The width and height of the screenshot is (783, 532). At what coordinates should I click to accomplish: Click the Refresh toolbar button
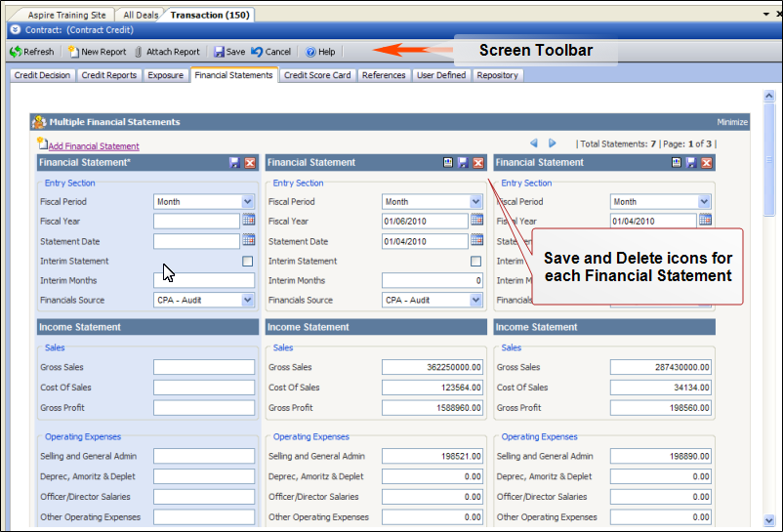click(x=31, y=52)
